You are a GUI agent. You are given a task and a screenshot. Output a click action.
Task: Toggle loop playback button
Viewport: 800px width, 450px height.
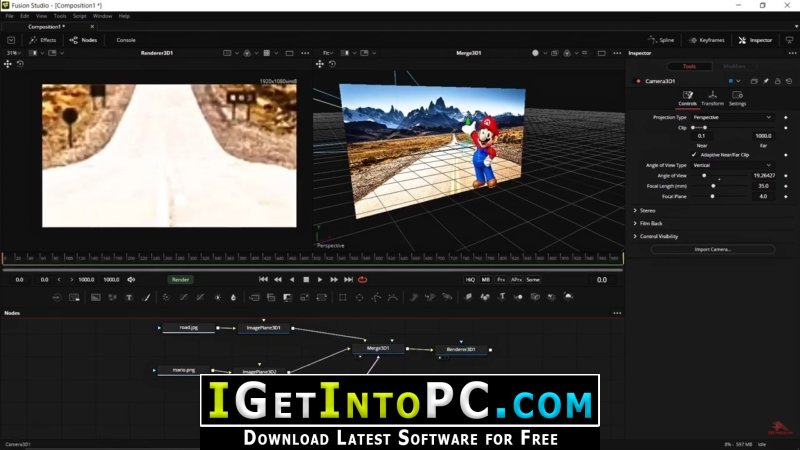pos(363,280)
